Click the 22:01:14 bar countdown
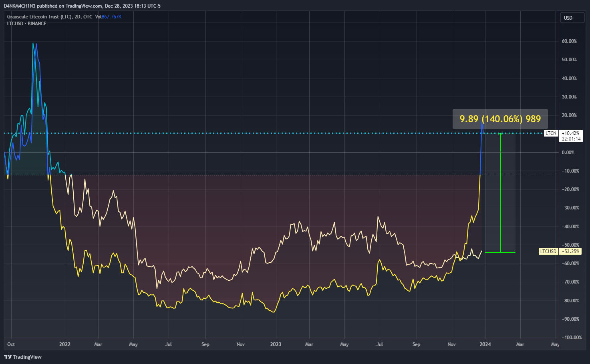Viewport: 590px width, 364px height. point(570,139)
